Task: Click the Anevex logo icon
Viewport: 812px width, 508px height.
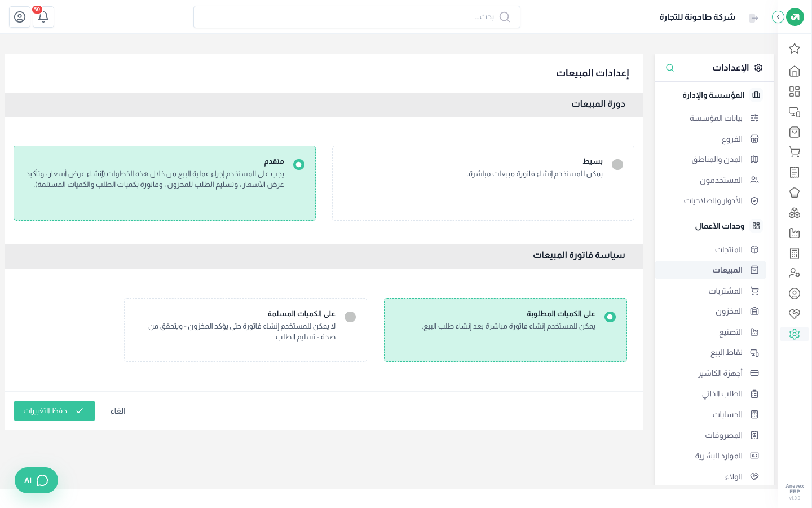Action: pyautogui.click(x=795, y=17)
